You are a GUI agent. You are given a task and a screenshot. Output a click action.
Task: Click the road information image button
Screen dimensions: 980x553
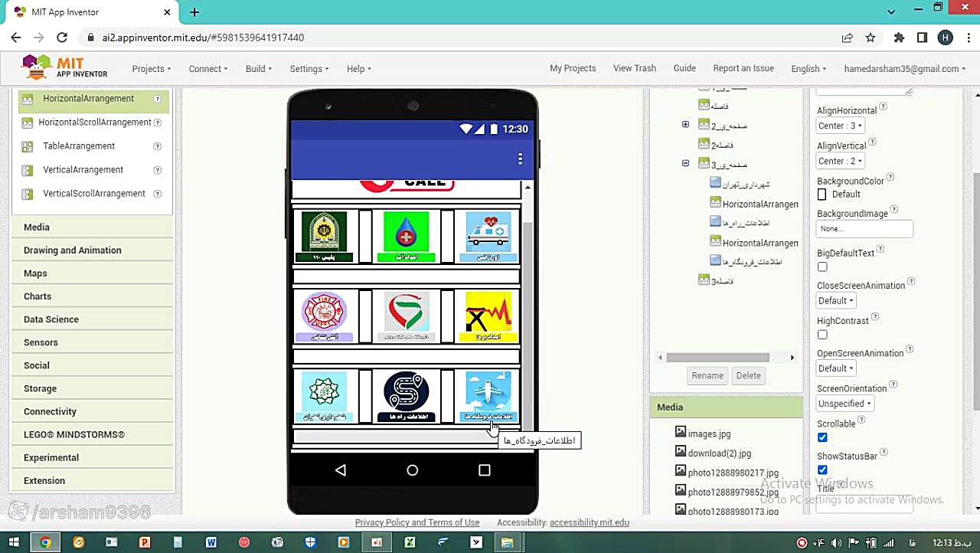(407, 396)
